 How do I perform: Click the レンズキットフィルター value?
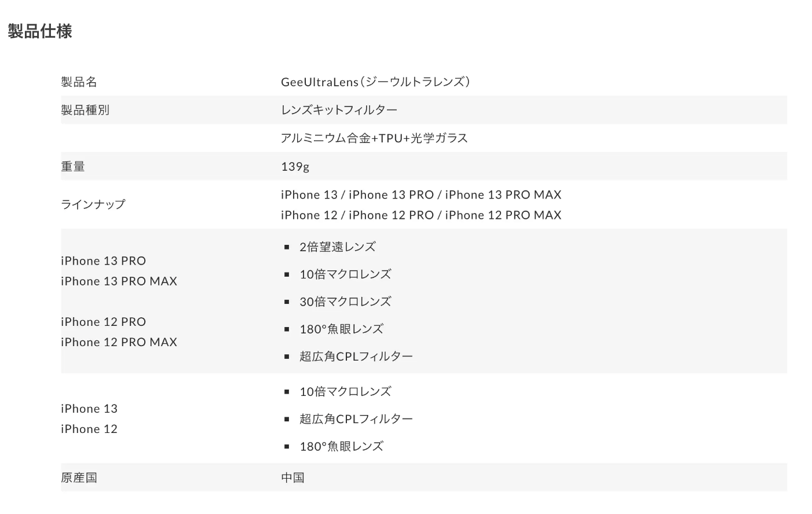pyautogui.click(x=339, y=110)
